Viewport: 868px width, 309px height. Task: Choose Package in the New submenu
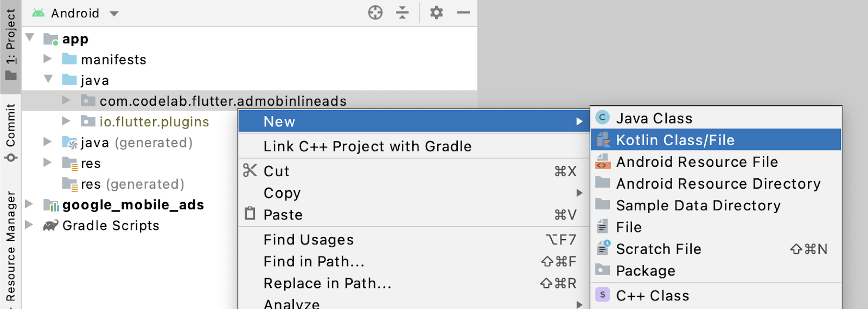pyautogui.click(x=646, y=271)
